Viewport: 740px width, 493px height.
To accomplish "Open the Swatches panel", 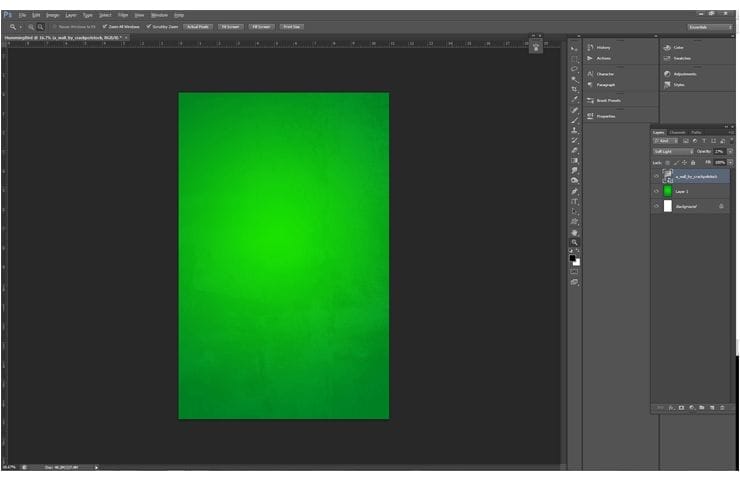I will click(678, 58).
